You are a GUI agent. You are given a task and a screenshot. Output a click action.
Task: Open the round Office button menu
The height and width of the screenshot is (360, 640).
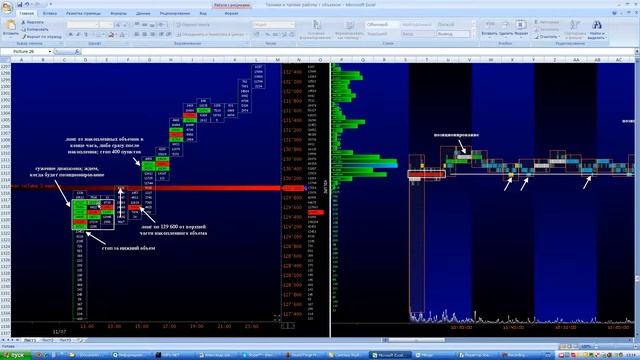7,8
